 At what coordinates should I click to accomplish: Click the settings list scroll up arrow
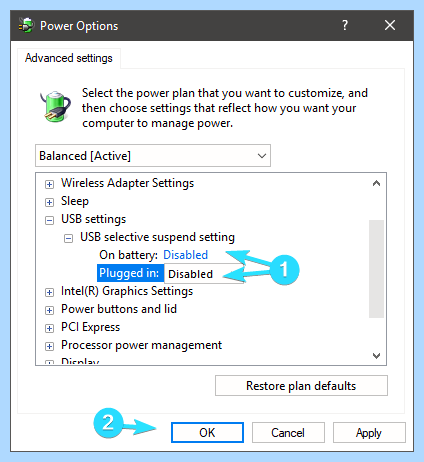(376, 183)
